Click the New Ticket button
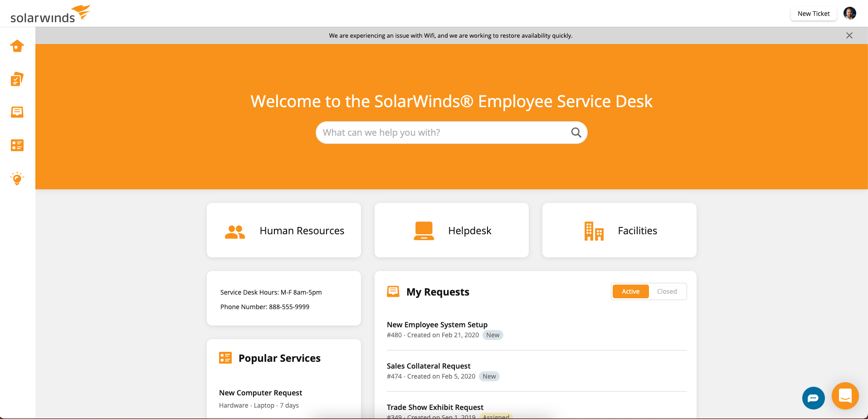Screen dimensions: 868x419 click(x=814, y=14)
